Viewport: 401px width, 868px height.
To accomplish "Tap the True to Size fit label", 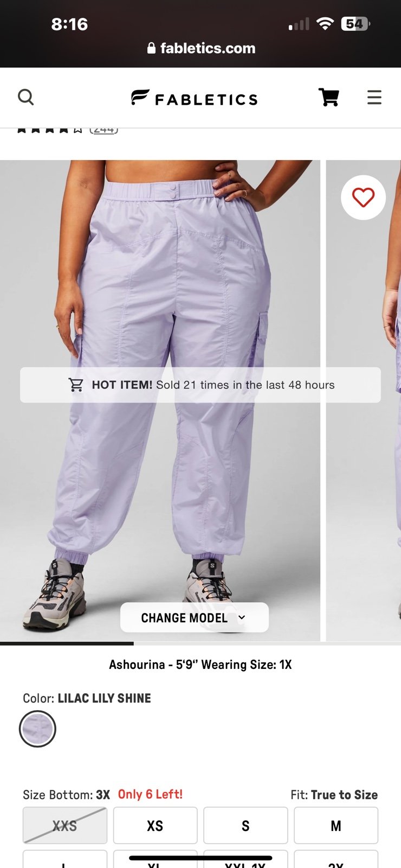I will pyautogui.click(x=345, y=795).
